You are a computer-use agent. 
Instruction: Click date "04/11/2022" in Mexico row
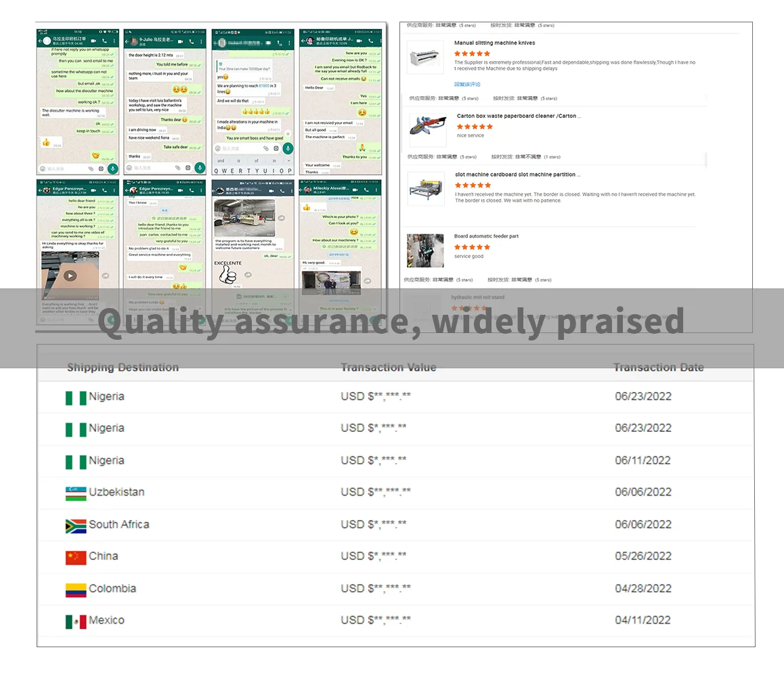click(x=643, y=620)
